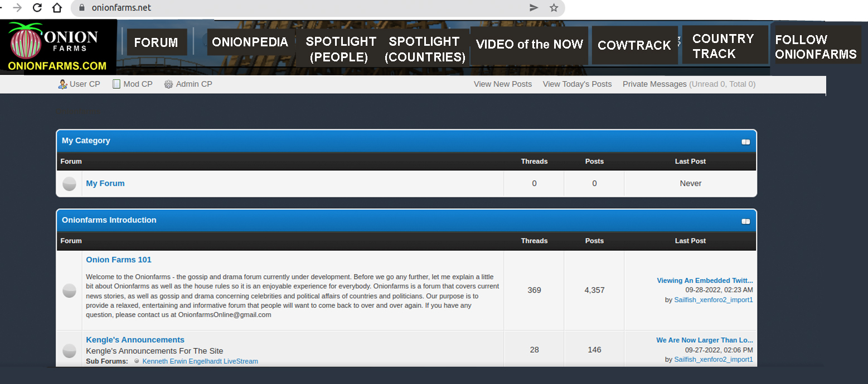868x384 pixels.
Task: Click the Threads column header under Onionfarms Introduction
Action: [x=534, y=241]
